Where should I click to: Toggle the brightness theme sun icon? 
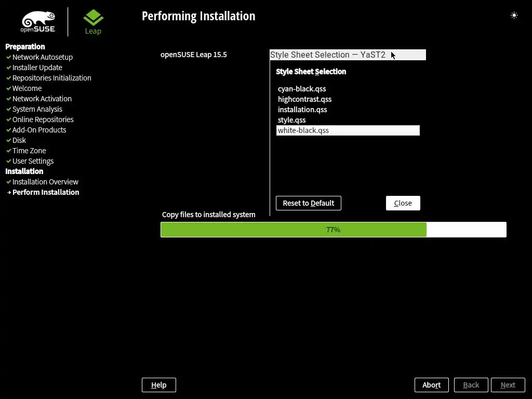point(514,15)
